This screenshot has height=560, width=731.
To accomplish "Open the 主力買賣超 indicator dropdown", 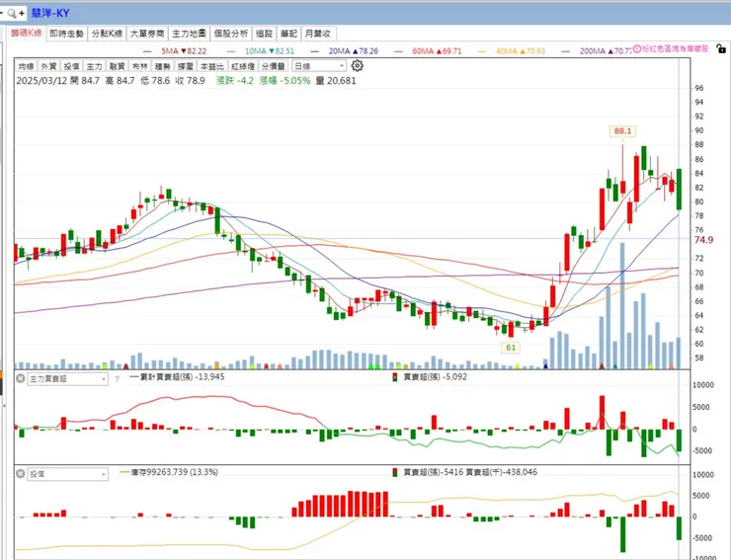I will pyautogui.click(x=67, y=379).
